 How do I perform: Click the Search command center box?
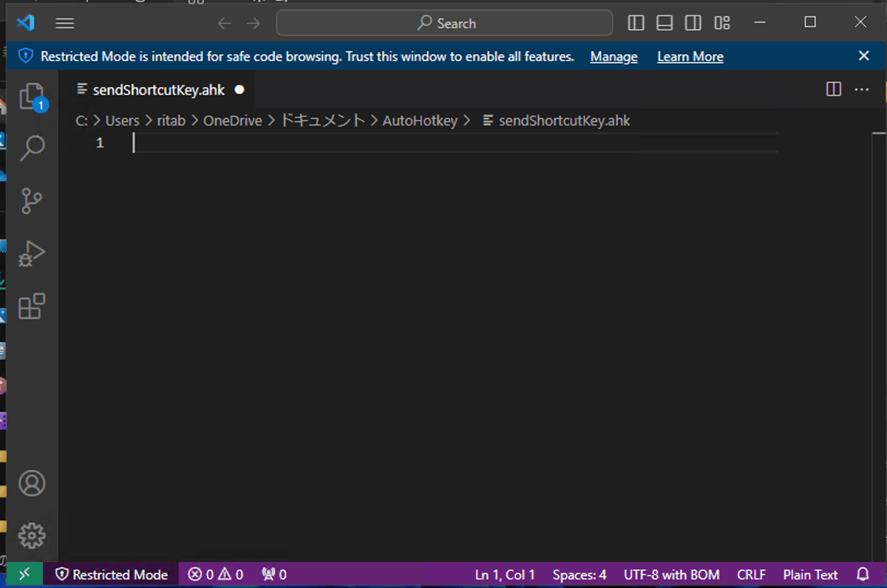click(x=444, y=24)
